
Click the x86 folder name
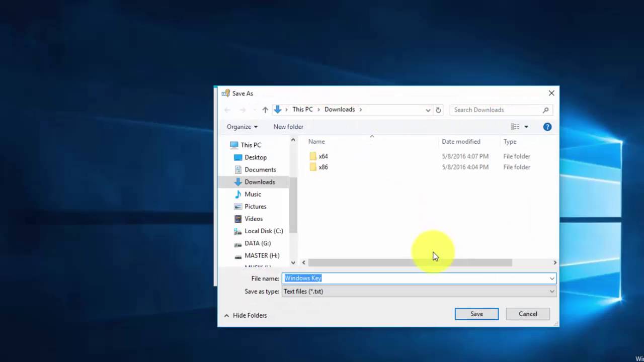pyautogui.click(x=323, y=167)
